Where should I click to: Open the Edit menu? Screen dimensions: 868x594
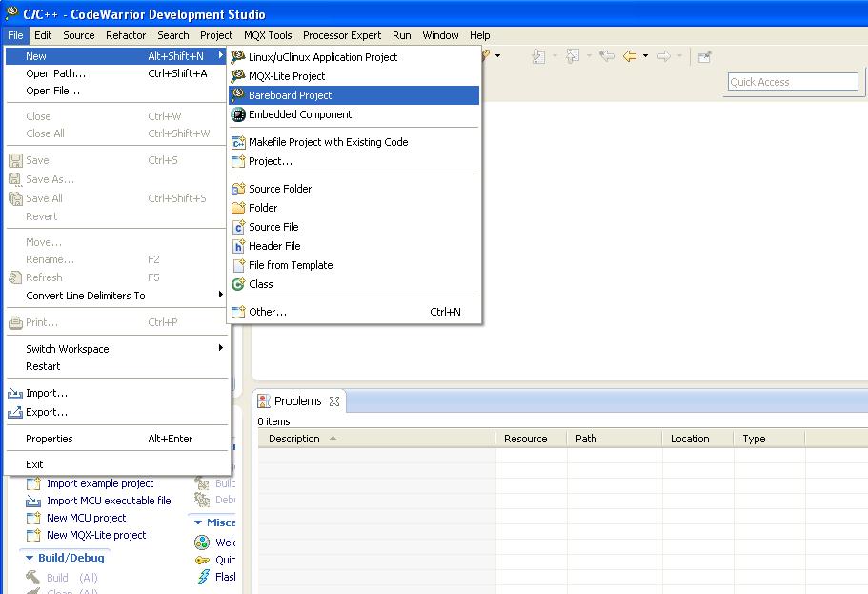point(43,35)
